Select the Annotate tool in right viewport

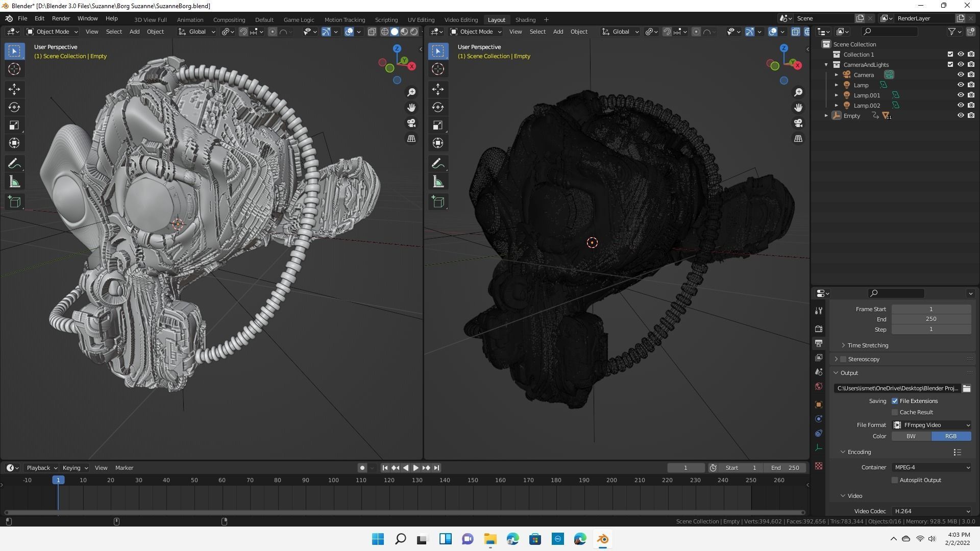click(438, 164)
